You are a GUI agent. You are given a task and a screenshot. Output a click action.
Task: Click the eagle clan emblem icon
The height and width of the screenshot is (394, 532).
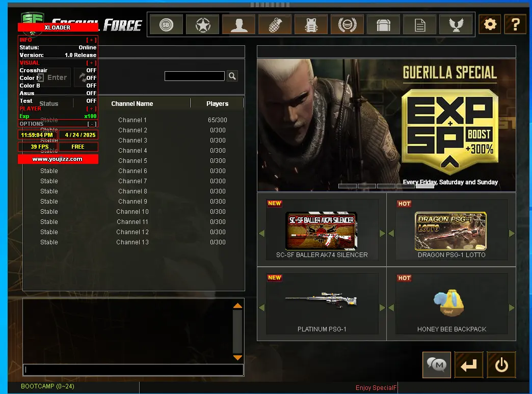tap(456, 25)
